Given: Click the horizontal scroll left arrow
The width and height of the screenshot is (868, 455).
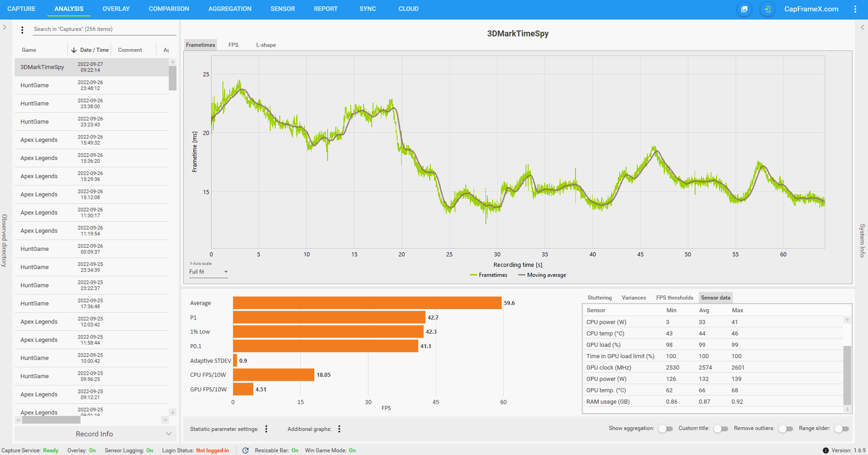Looking at the screenshot, I should (x=19, y=420).
